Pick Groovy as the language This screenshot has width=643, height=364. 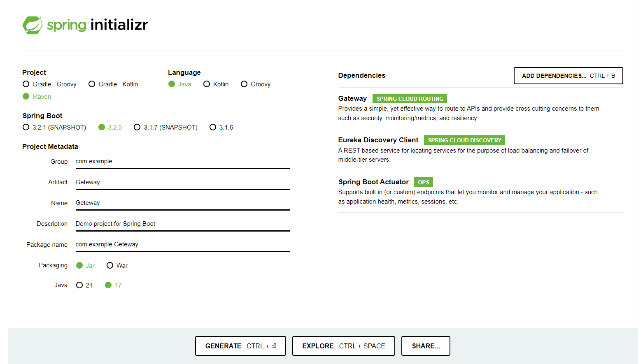pyautogui.click(x=244, y=84)
